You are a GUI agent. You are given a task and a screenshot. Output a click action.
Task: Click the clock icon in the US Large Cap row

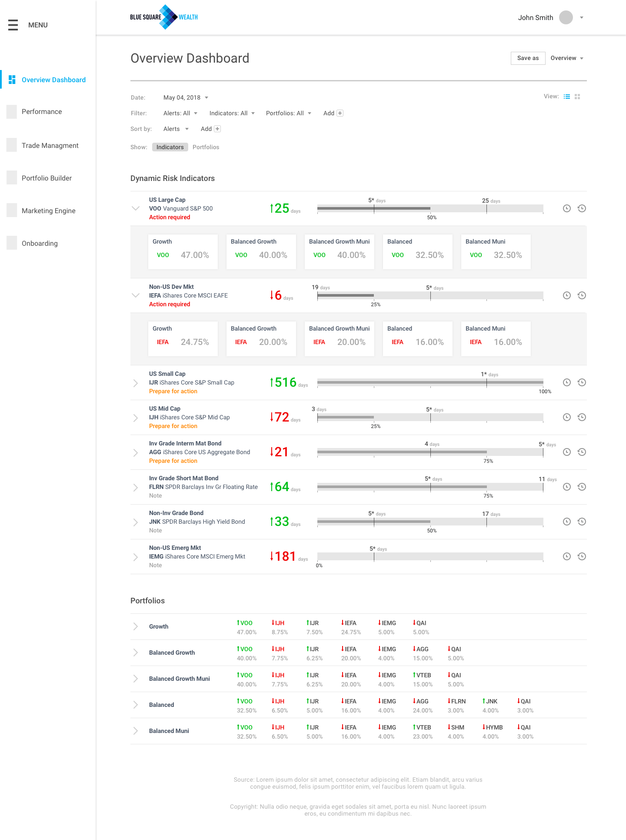point(566,208)
